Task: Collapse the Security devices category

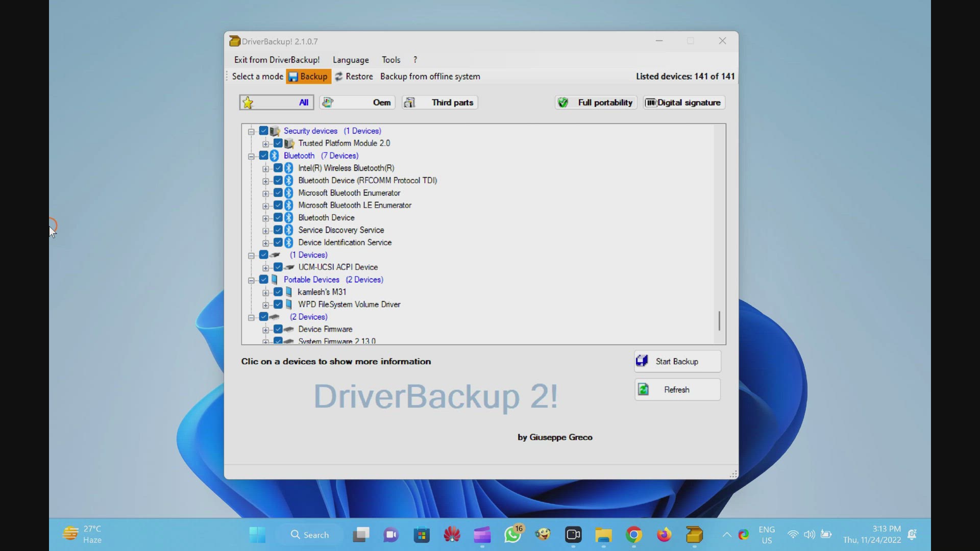Action: pos(251,132)
